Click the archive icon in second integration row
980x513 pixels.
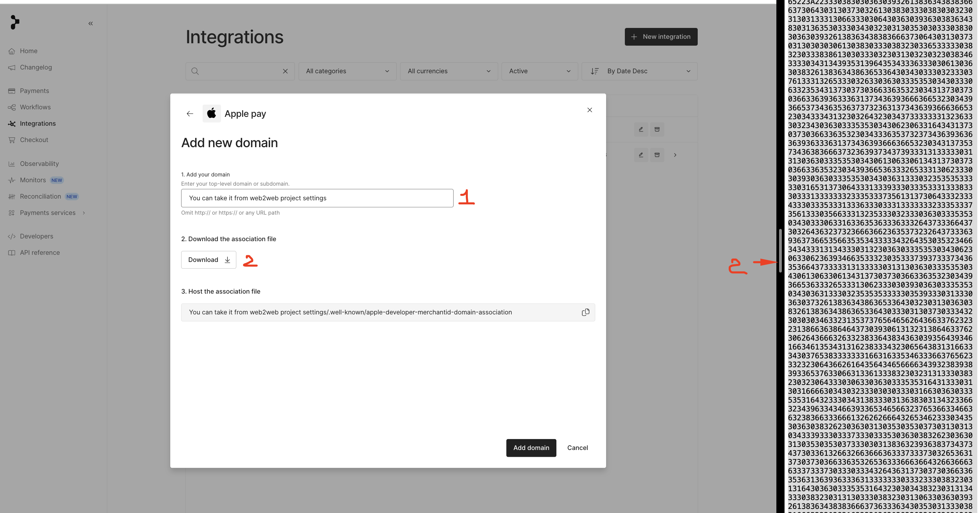click(657, 155)
